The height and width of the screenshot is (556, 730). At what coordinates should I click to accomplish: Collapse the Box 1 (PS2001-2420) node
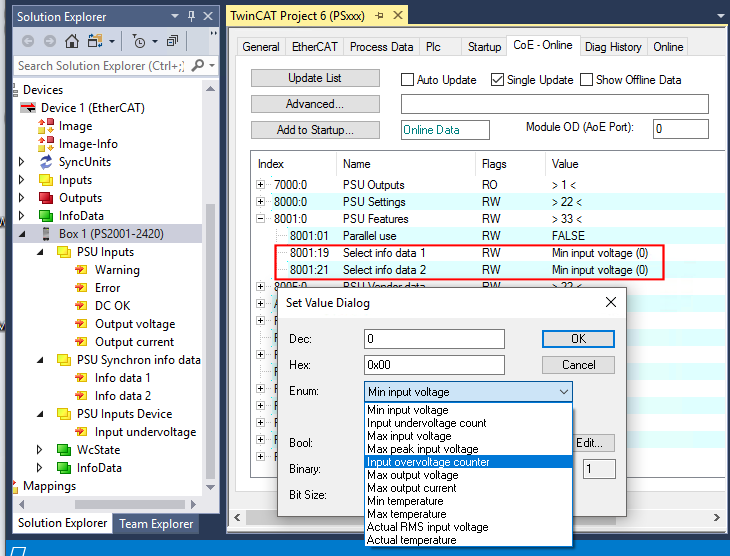pyautogui.click(x=21, y=234)
